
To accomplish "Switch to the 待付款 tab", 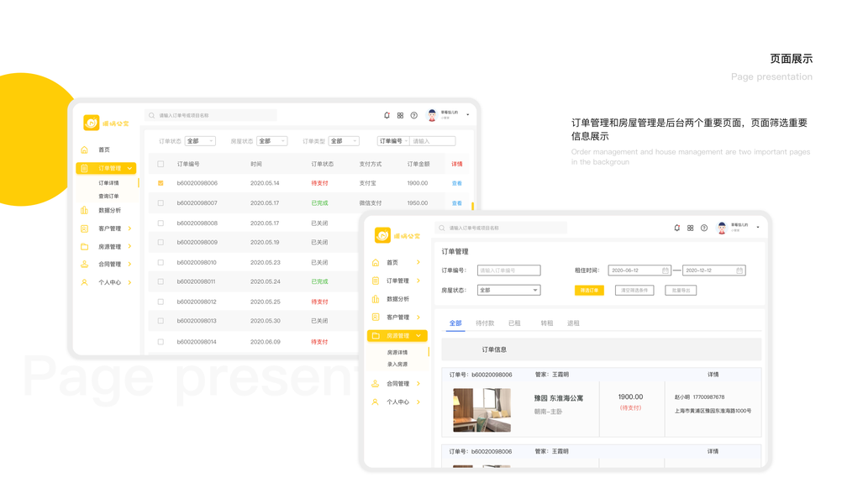I will 485,323.
